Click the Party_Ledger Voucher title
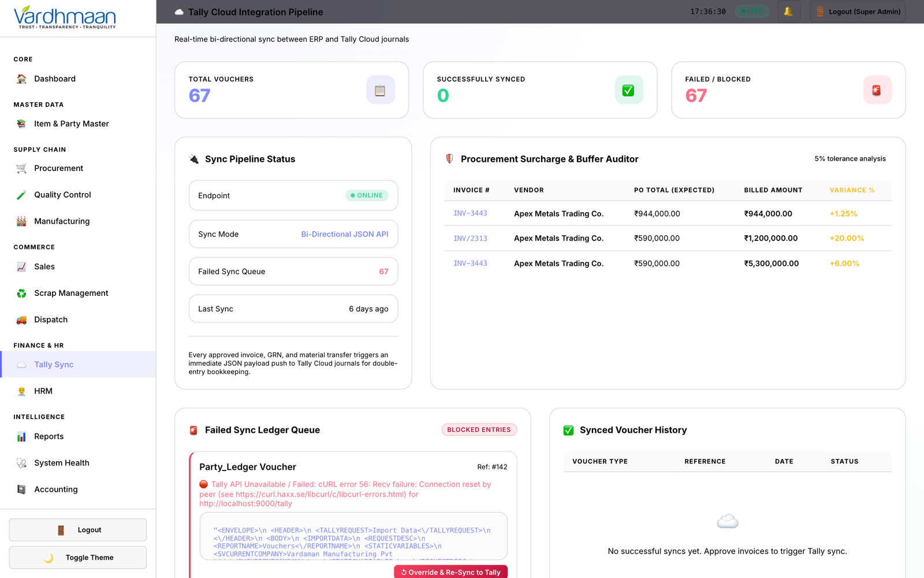Screen dimensions: 924x578 pyautogui.click(x=248, y=467)
